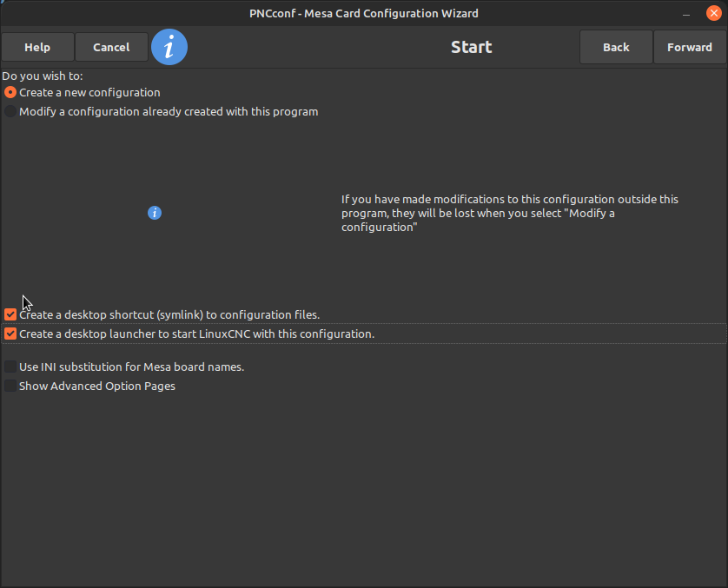Enable INI substitution for Mesa board names
This screenshot has width=728, height=588.
coord(10,367)
